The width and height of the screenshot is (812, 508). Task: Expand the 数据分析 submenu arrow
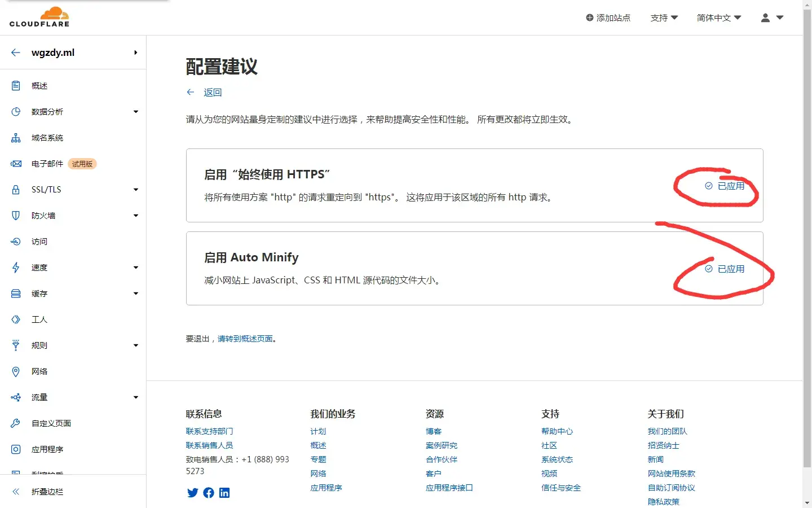tap(136, 112)
